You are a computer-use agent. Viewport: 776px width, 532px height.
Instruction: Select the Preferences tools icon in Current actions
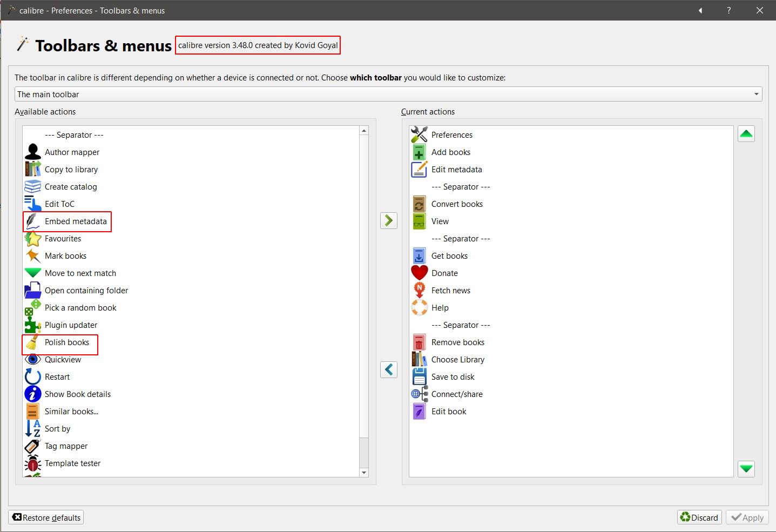pyautogui.click(x=420, y=135)
